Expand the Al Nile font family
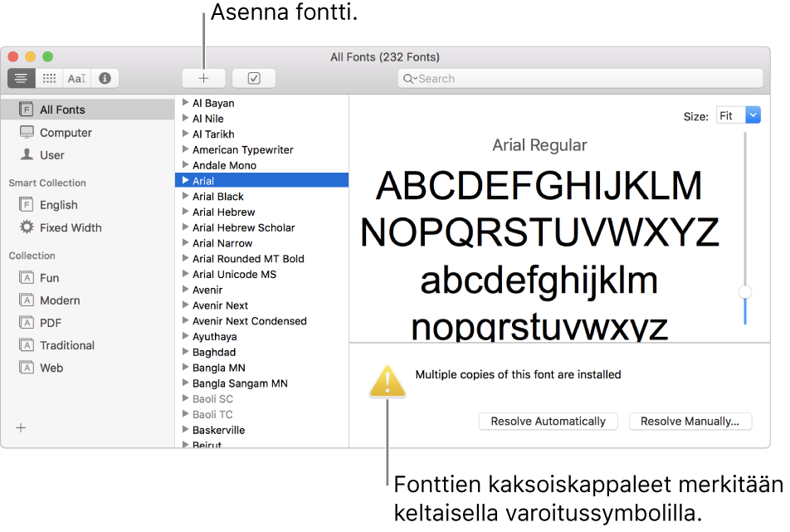Image resolution: width=790 pixels, height=532 pixels. click(x=185, y=118)
